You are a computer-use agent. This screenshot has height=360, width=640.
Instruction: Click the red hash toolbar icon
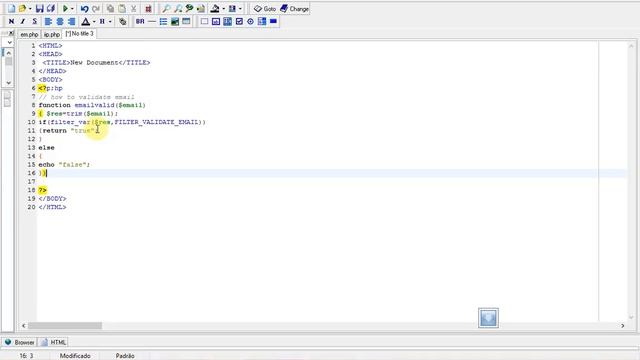pos(148,9)
